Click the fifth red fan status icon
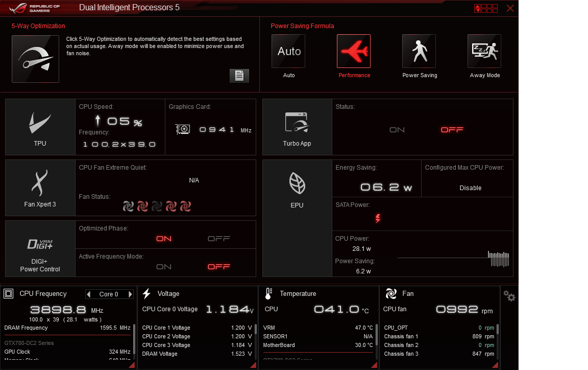 coord(185,206)
